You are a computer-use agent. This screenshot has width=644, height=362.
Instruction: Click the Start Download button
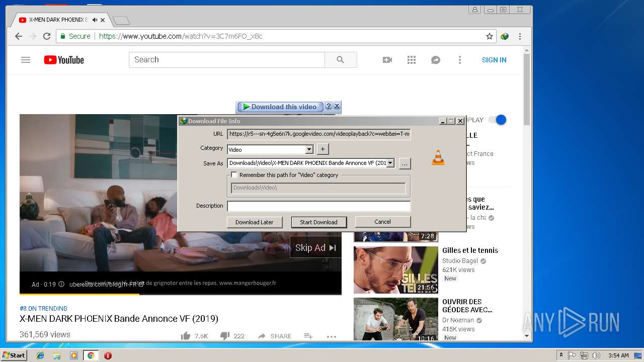[x=318, y=222]
